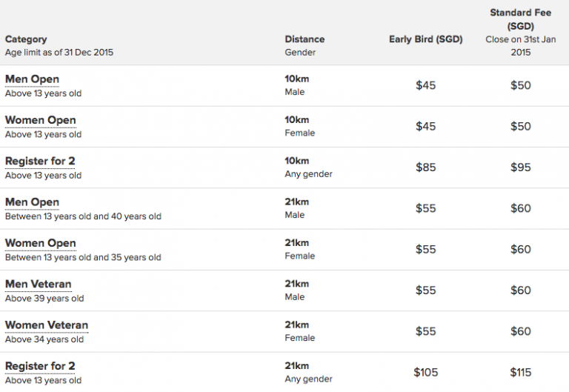Select the 10km Register for 2 link

point(40,161)
